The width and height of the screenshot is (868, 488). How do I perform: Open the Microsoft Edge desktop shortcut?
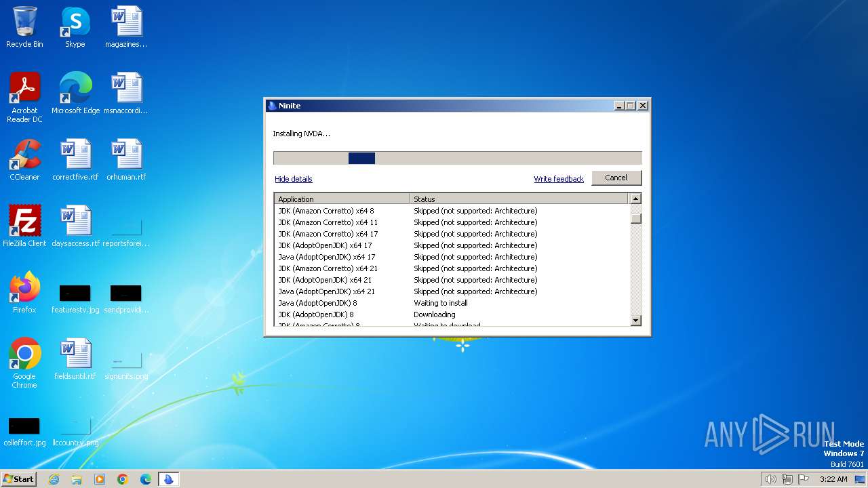[x=75, y=94]
